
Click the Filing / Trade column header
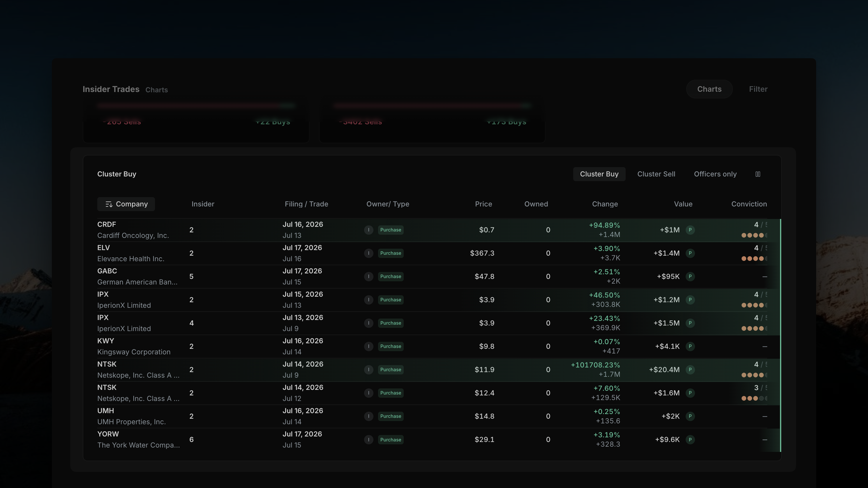[306, 204]
